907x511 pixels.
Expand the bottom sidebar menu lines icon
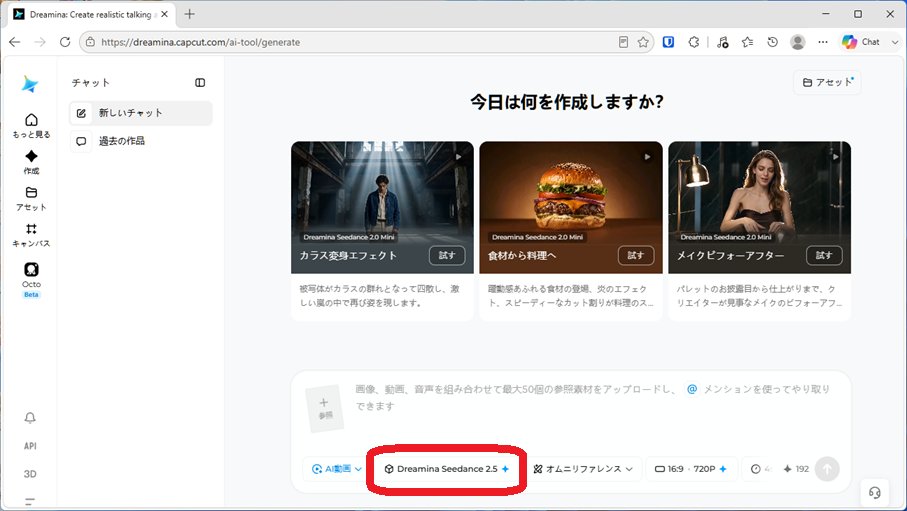30,501
